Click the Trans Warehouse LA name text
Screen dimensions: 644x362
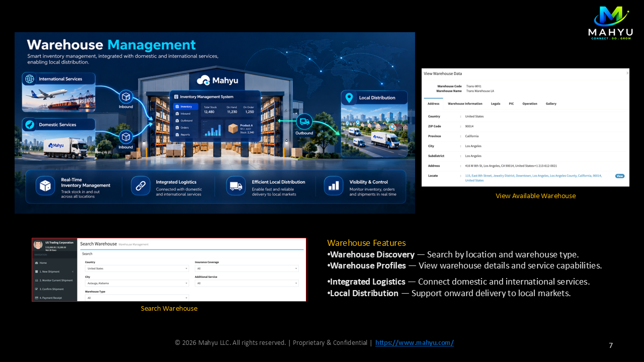pos(480,91)
